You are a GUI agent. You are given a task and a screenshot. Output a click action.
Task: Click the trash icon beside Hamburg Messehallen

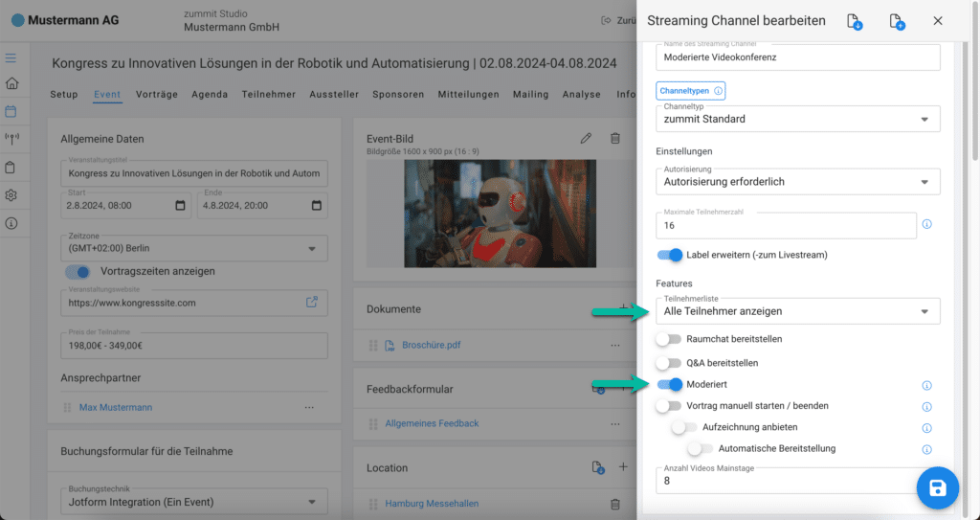click(615, 504)
